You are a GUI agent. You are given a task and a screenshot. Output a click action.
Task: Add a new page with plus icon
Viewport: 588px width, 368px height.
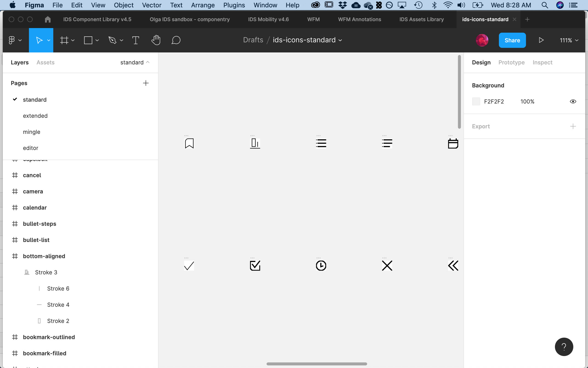coord(146,83)
